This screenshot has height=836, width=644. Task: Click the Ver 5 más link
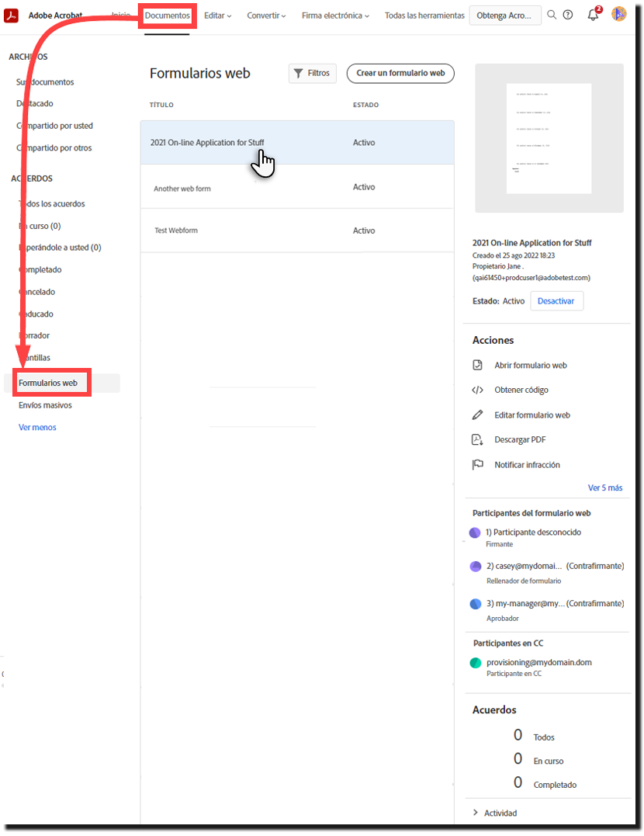(x=605, y=487)
